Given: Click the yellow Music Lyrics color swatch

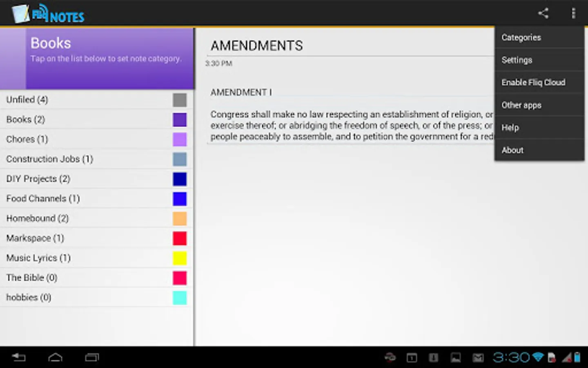Looking at the screenshot, I should coord(180,258).
